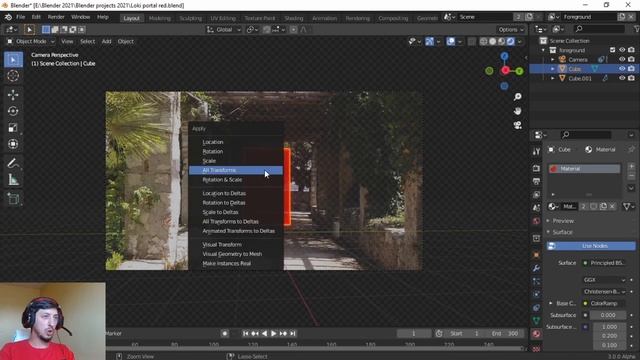Open the Options dropdown in header
The image size is (640, 360).
coord(511,29)
